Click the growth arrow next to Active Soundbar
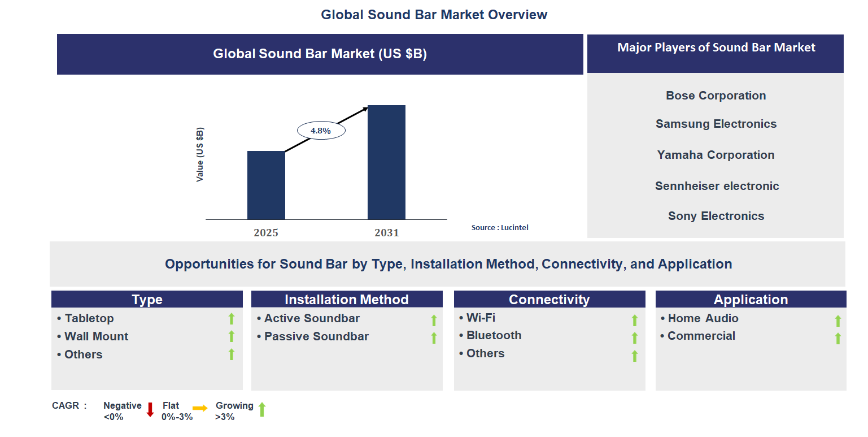 click(433, 319)
